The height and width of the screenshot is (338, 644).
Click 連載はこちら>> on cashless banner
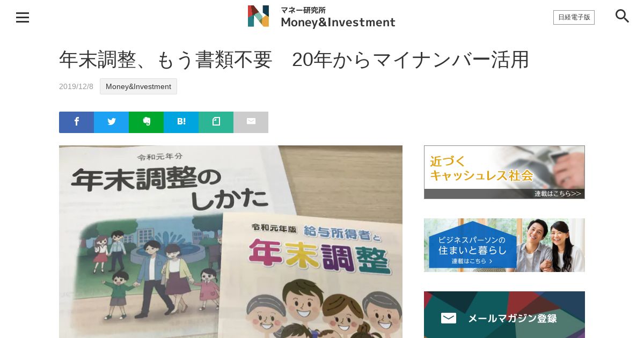point(558,194)
